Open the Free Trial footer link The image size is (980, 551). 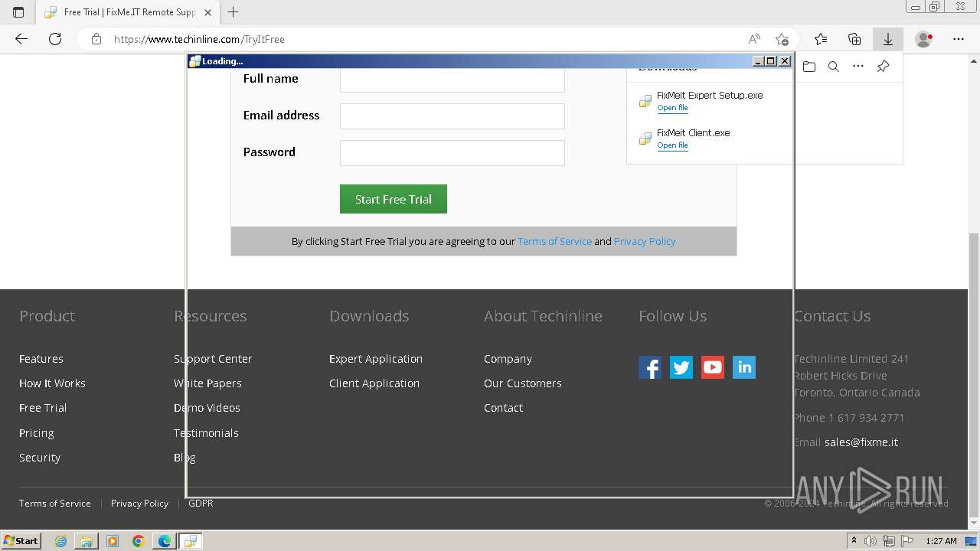click(43, 408)
